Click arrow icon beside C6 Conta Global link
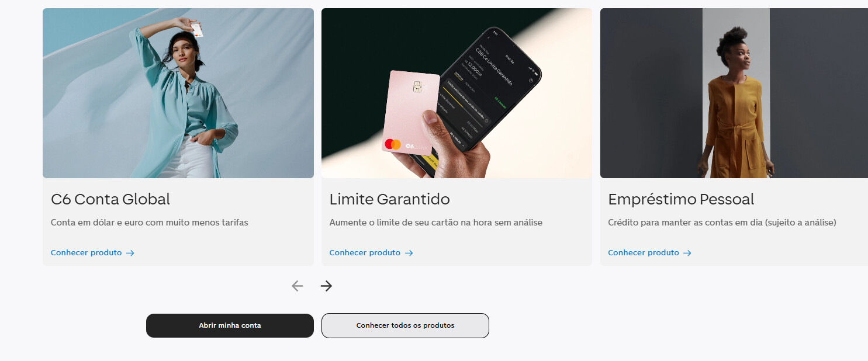This screenshot has width=868, height=361. pos(130,253)
